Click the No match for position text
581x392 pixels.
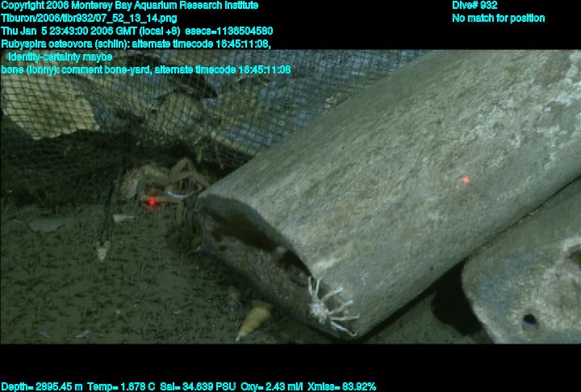point(499,19)
